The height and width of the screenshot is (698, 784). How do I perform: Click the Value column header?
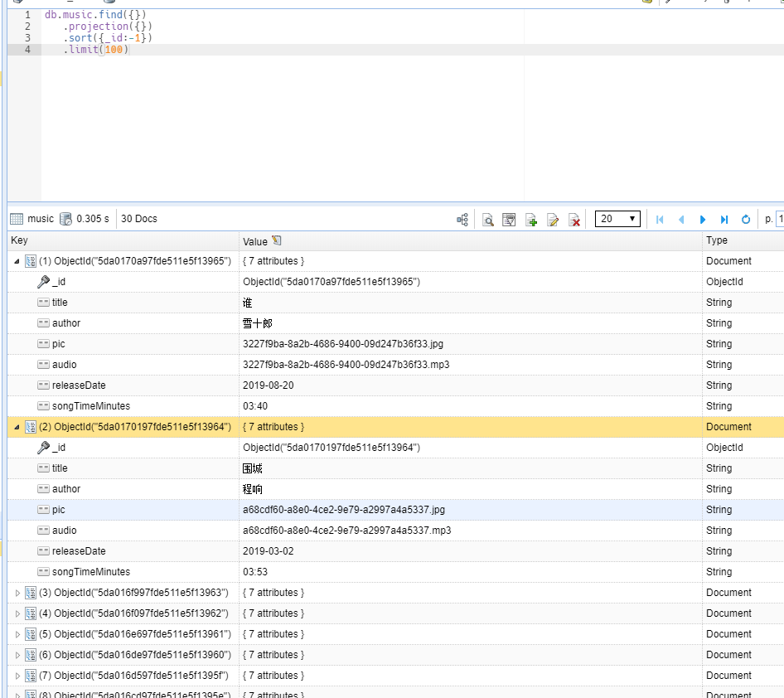click(255, 241)
